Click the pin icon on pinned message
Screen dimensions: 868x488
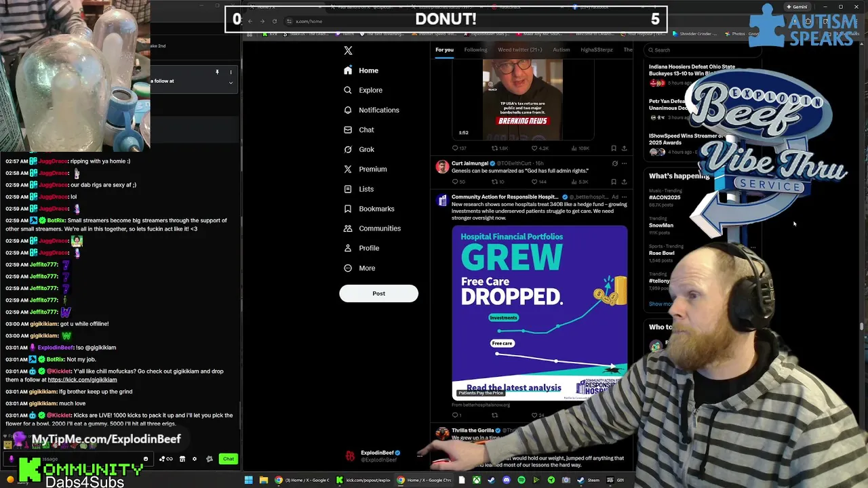pyautogui.click(x=217, y=72)
